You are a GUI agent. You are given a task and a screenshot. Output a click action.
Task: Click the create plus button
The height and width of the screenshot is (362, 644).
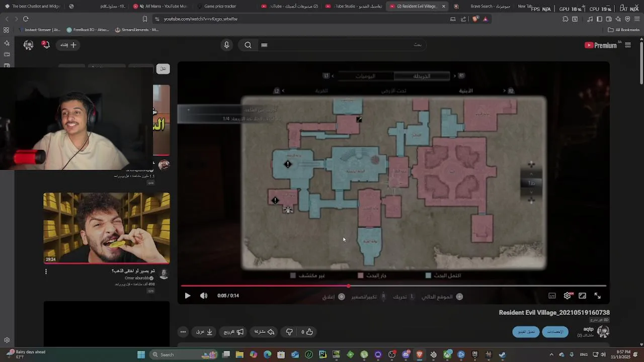point(69,45)
